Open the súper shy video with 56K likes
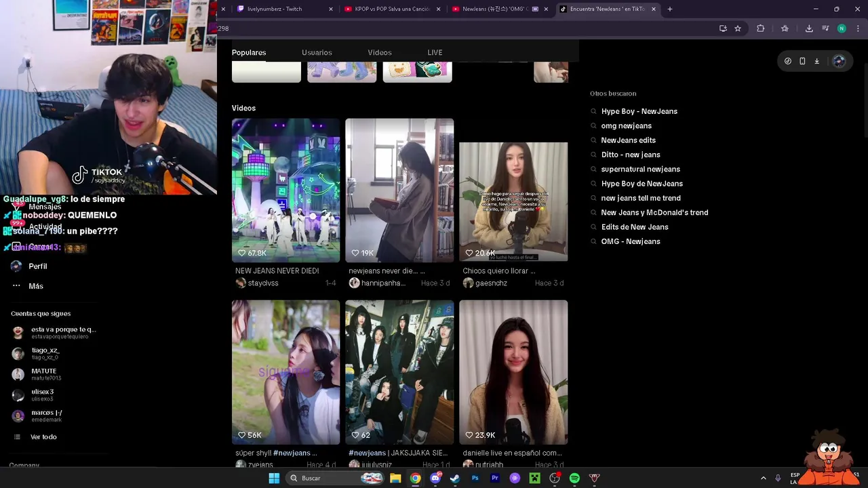Viewport: 868px width, 488px height. click(x=285, y=372)
